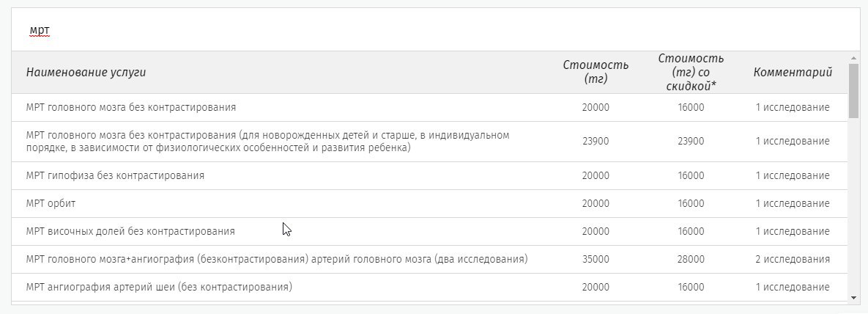868x314 pixels.
Task: Click the scrollbar track below the thumb
Action: [x=853, y=205]
